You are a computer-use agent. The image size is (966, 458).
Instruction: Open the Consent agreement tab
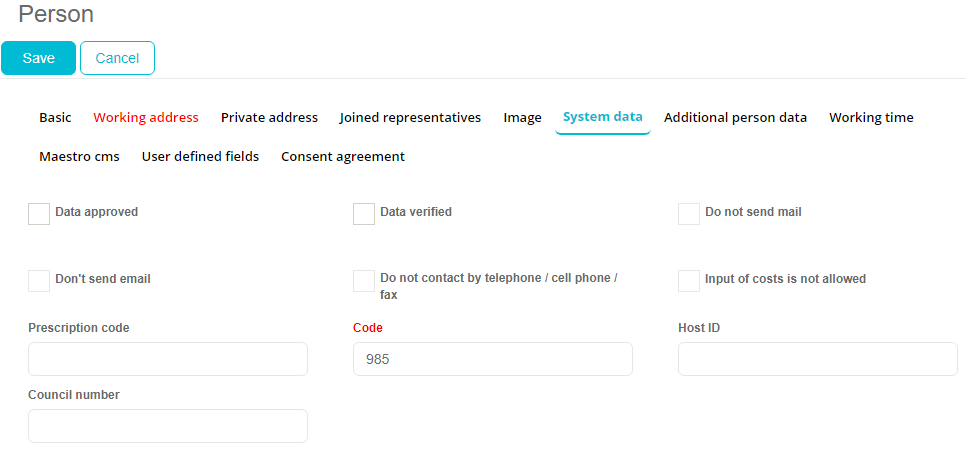click(x=343, y=156)
